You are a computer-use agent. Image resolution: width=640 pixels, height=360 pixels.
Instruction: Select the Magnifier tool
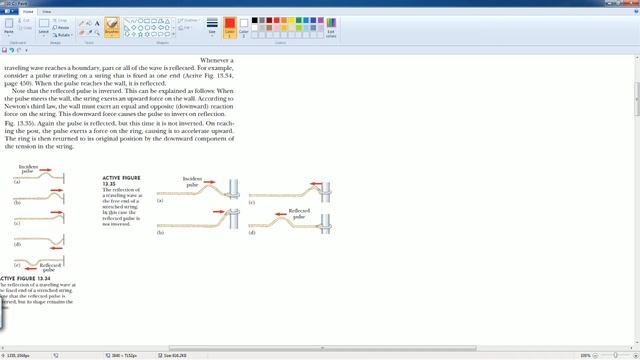pos(97,32)
